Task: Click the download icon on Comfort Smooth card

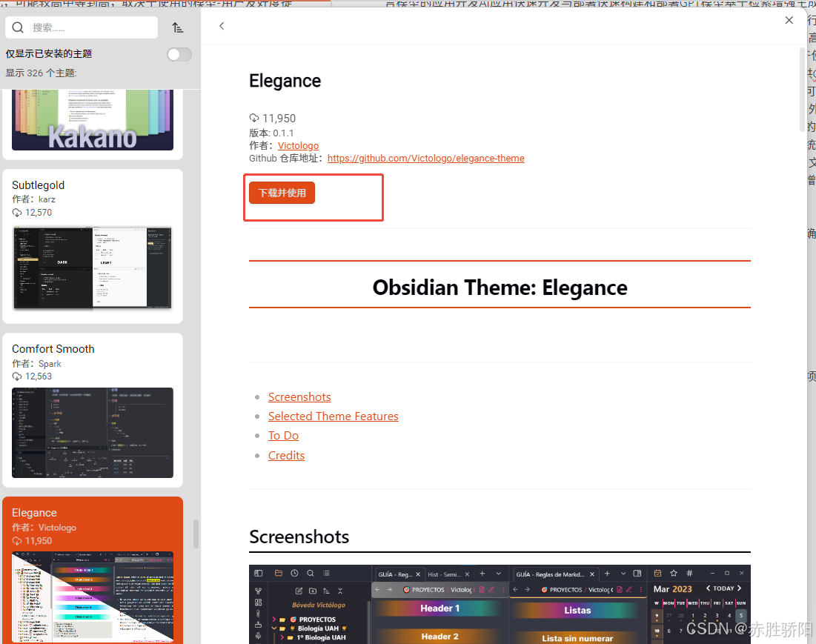Action: pyautogui.click(x=17, y=376)
